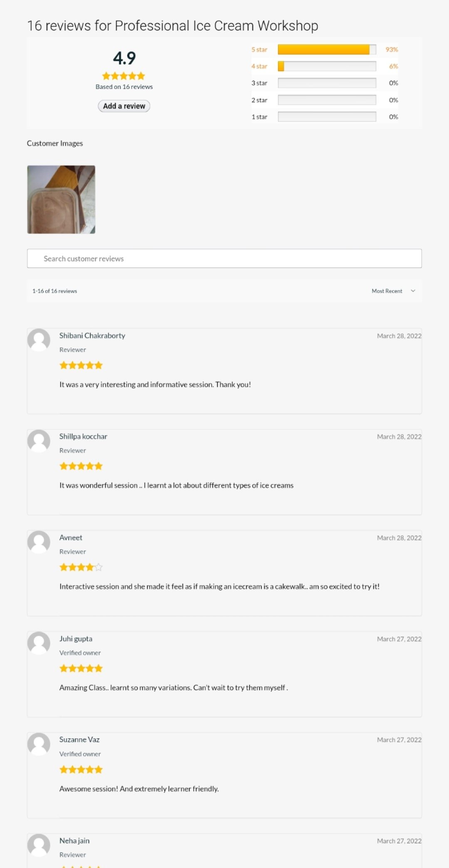This screenshot has height=868, width=449.
Task: Click the 3 star rating row label
Action: tap(259, 83)
